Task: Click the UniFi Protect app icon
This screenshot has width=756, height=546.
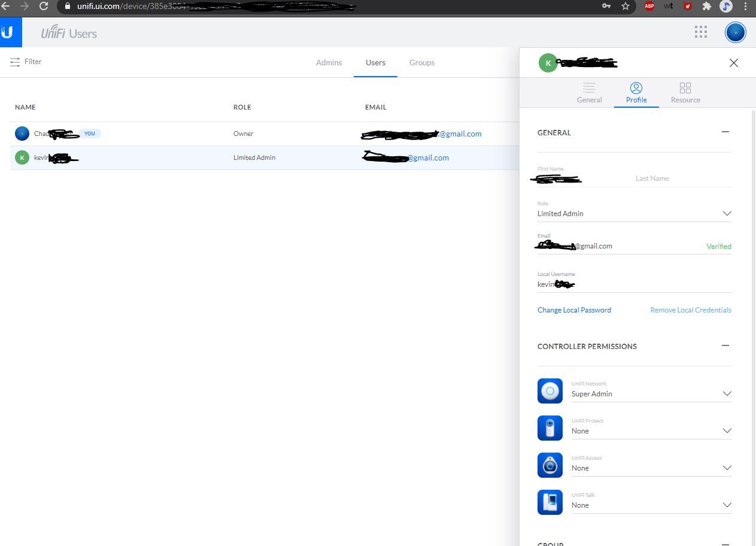Action: (549, 428)
